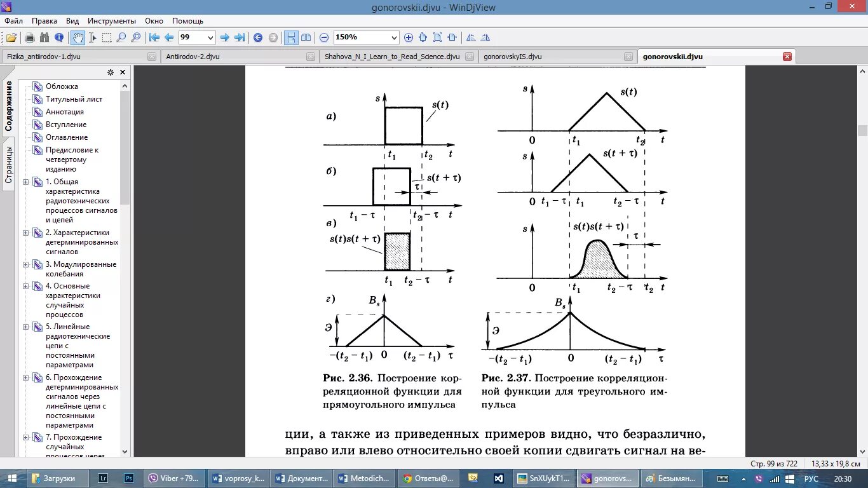Click the zoom out minus icon
Viewport: 868px width, 488px height.
point(324,37)
